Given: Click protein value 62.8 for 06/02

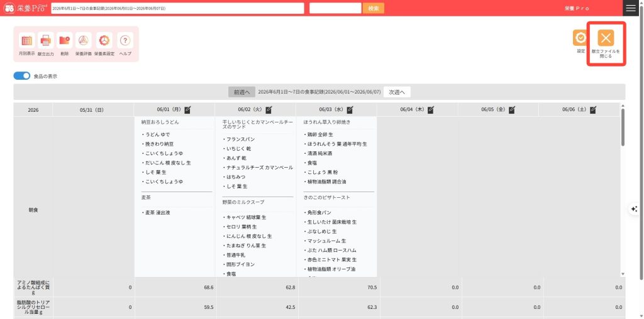Looking at the screenshot, I should (290, 288).
